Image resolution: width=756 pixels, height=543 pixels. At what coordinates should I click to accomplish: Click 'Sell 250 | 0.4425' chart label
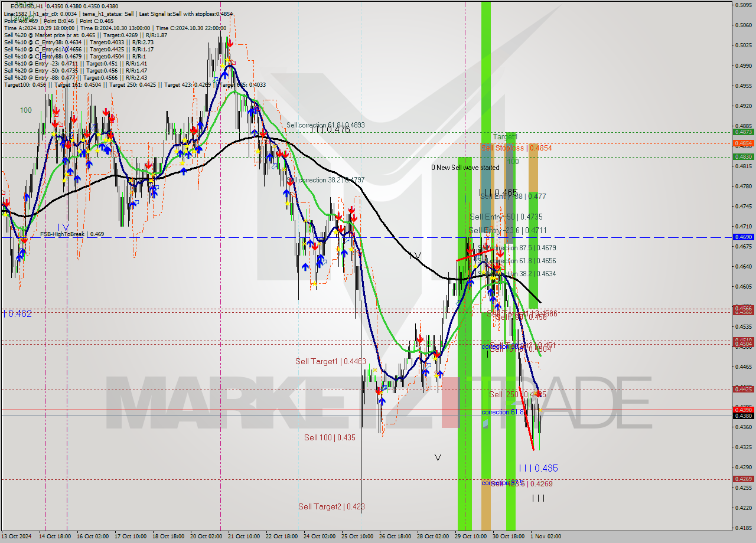click(x=517, y=394)
